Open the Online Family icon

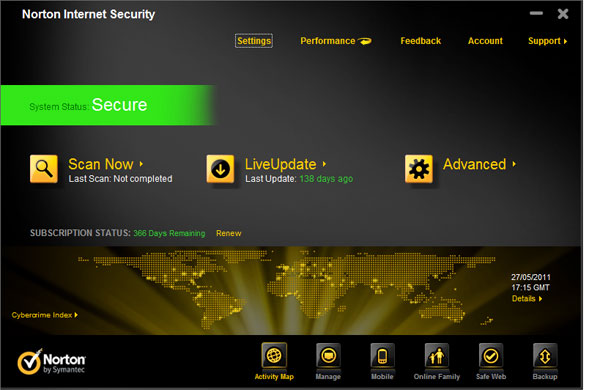[x=437, y=356]
